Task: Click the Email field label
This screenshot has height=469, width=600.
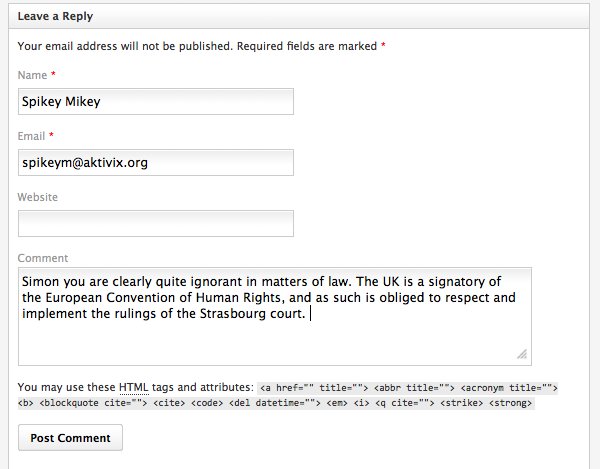Action: coord(31,136)
